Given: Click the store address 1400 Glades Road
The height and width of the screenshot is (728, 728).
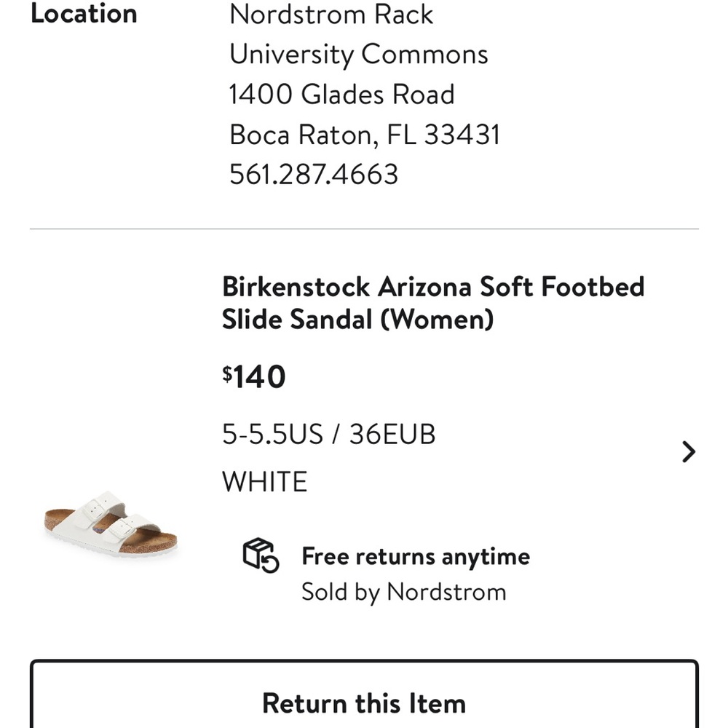Looking at the screenshot, I should [342, 95].
